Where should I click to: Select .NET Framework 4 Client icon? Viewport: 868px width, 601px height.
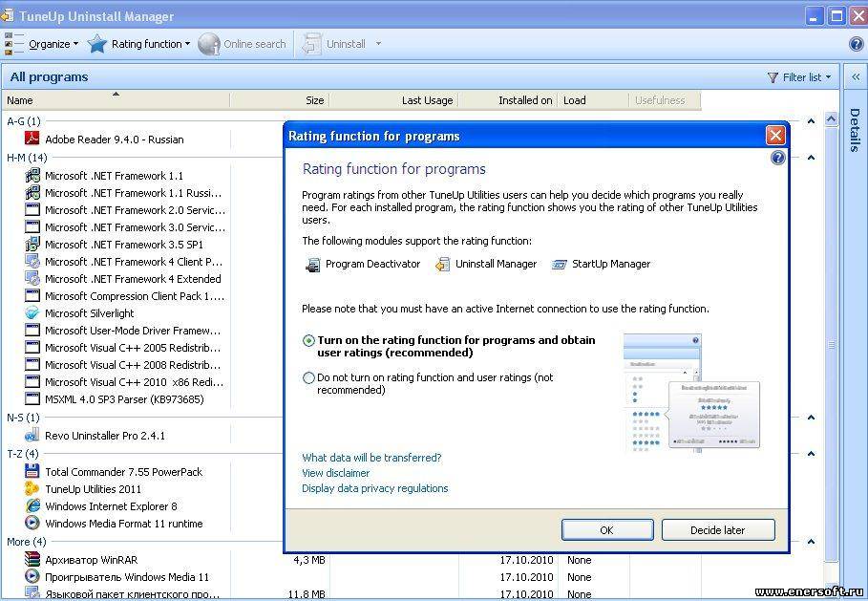pyautogui.click(x=32, y=262)
